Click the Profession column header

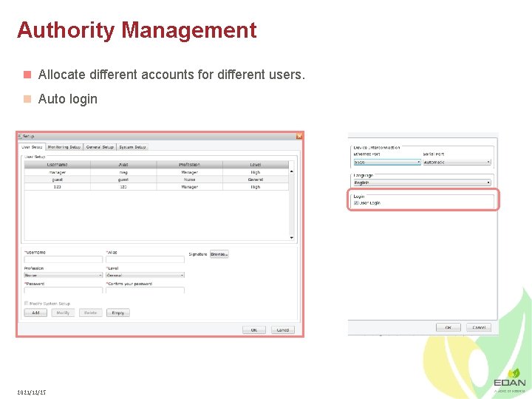point(190,165)
